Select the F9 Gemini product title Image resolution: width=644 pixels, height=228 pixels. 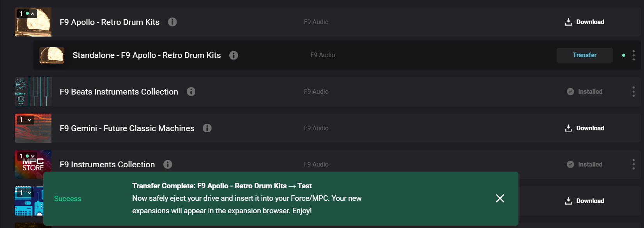point(127,128)
